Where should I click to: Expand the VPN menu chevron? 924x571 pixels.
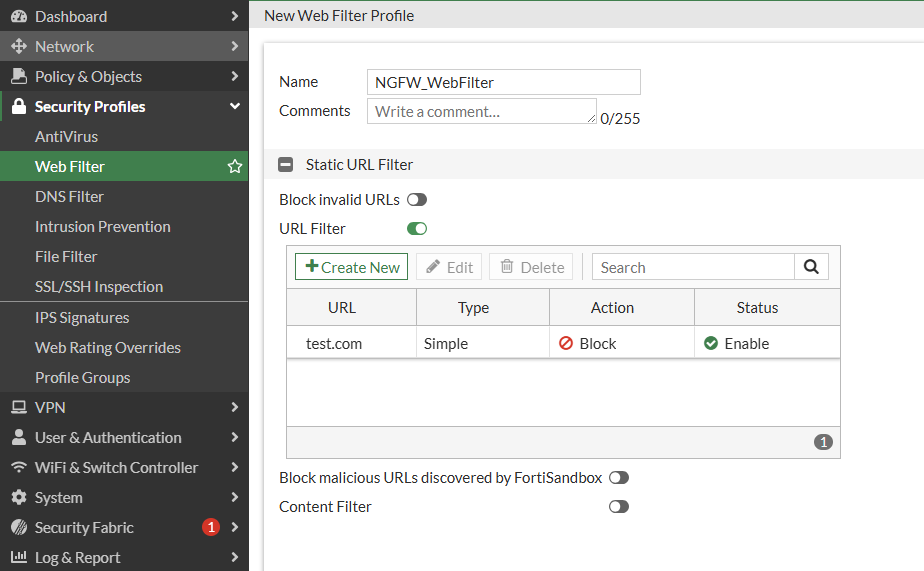(x=234, y=407)
